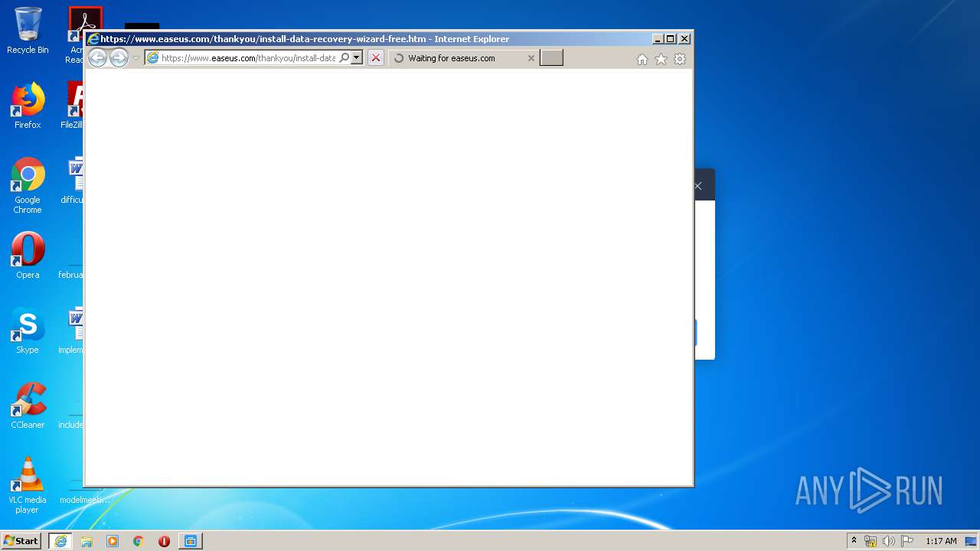Open the Windows Start menu
Image resolution: width=980 pixels, height=551 pixels.
point(21,541)
